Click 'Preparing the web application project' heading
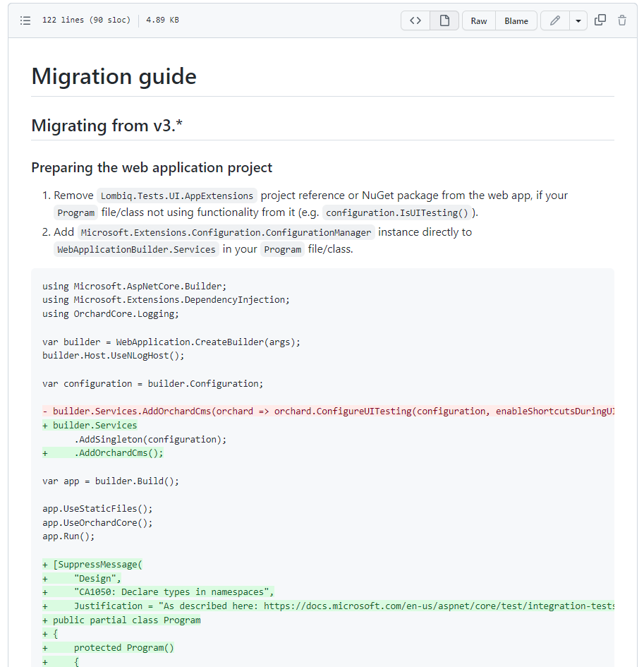This screenshot has width=644, height=667. point(152,167)
